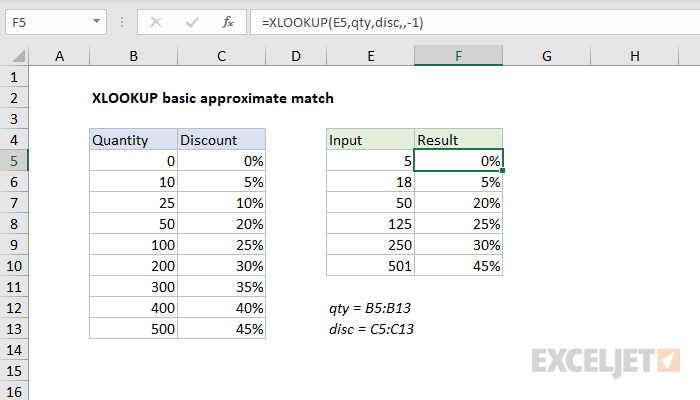The height and width of the screenshot is (400, 700).
Task: Select column F header
Action: pos(458,56)
